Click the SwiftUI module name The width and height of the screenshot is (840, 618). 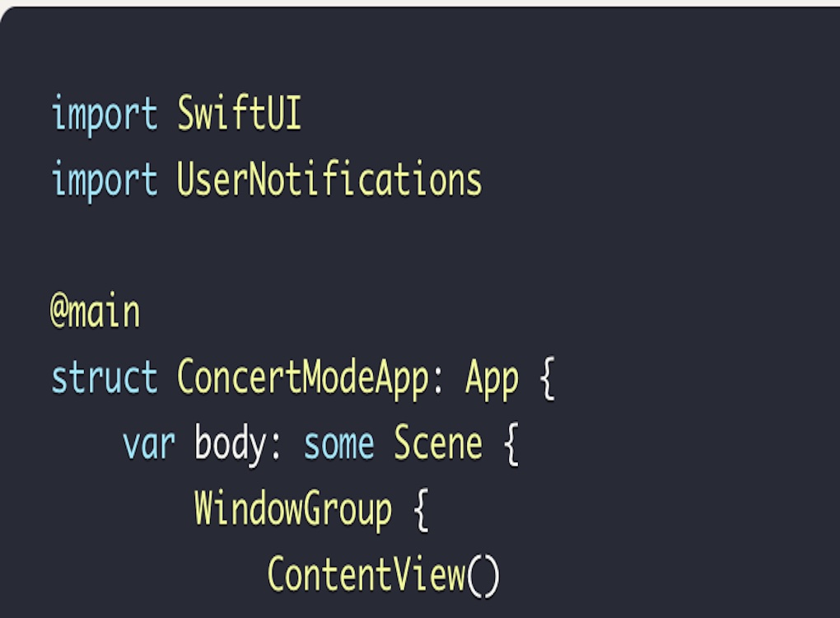click(239, 114)
